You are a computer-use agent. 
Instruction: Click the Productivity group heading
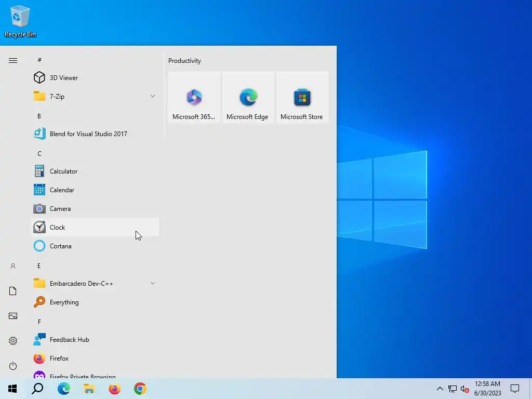[184, 61]
